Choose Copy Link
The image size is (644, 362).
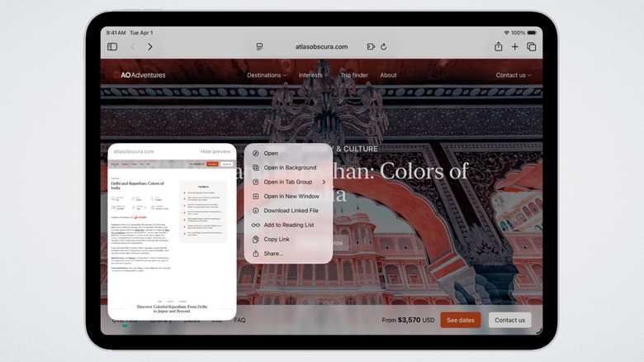tap(288, 239)
